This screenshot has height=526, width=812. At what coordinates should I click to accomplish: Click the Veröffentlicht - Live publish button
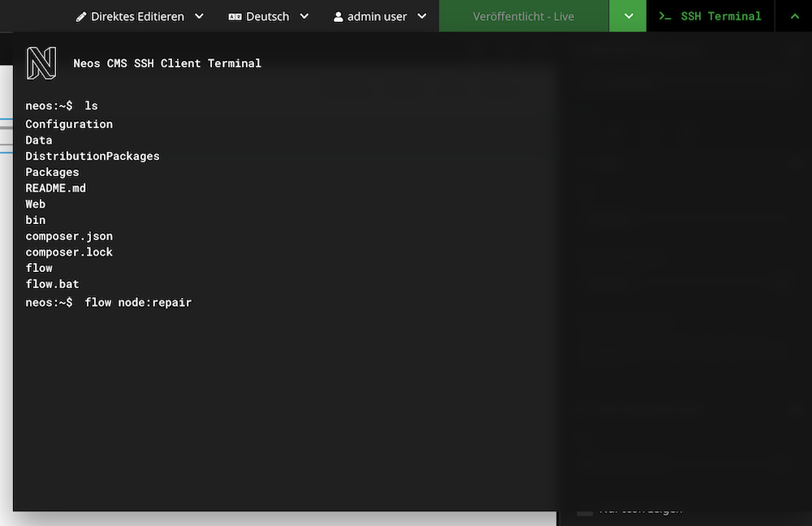click(524, 16)
